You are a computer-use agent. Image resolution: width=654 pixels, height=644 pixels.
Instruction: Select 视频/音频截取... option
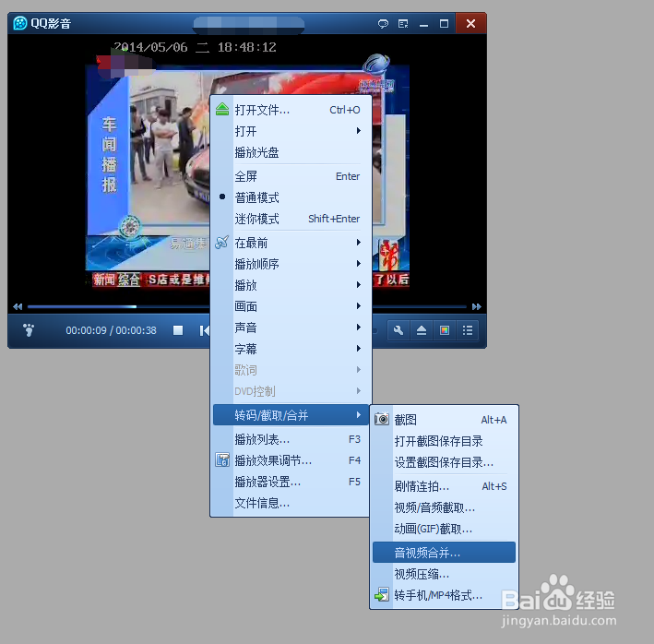click(x=444, y=507)
